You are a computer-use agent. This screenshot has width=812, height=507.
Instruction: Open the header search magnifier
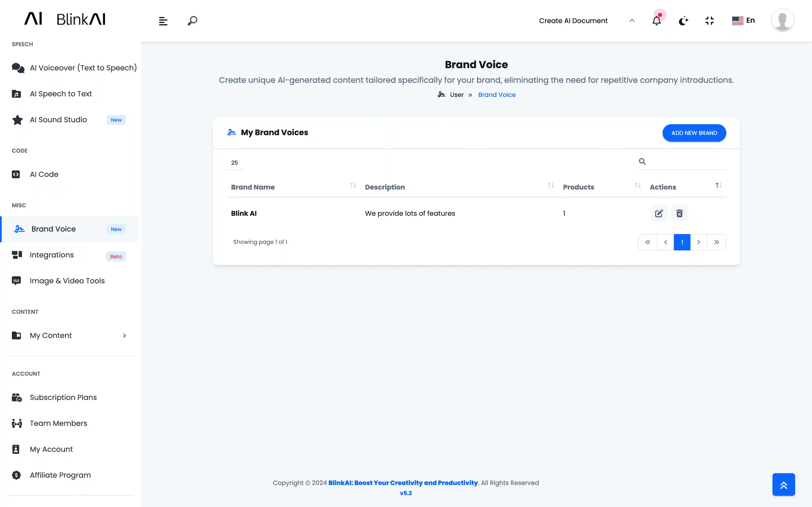[192, 21]
